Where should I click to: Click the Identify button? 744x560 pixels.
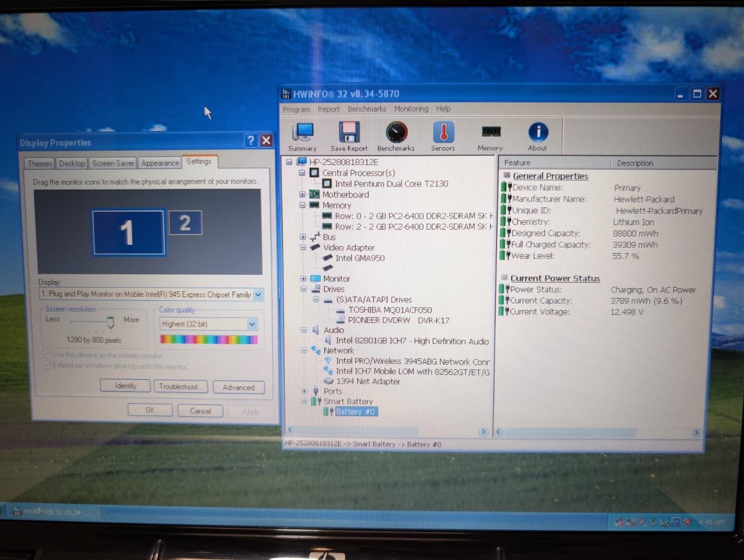(x=126, y=386)
